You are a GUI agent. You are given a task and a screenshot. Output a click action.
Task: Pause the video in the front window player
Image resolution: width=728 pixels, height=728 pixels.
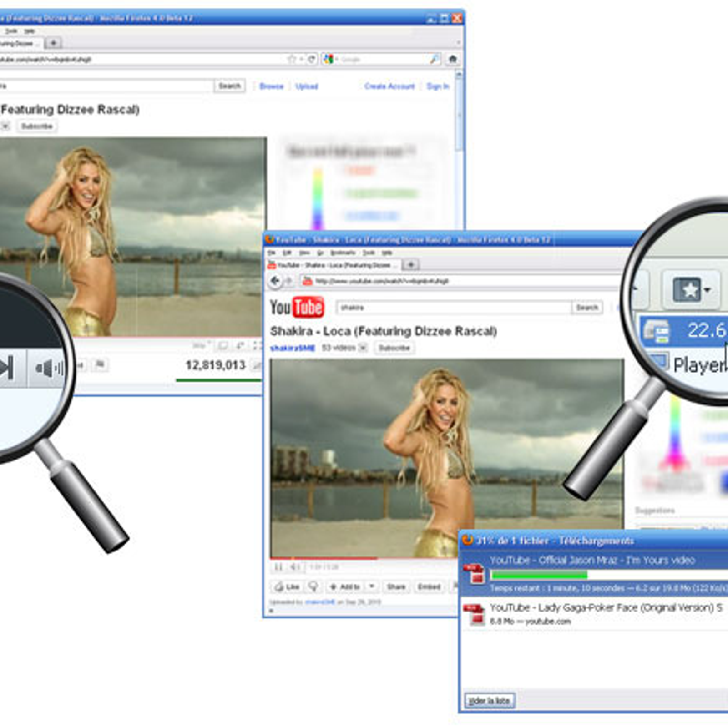(279, 567)
